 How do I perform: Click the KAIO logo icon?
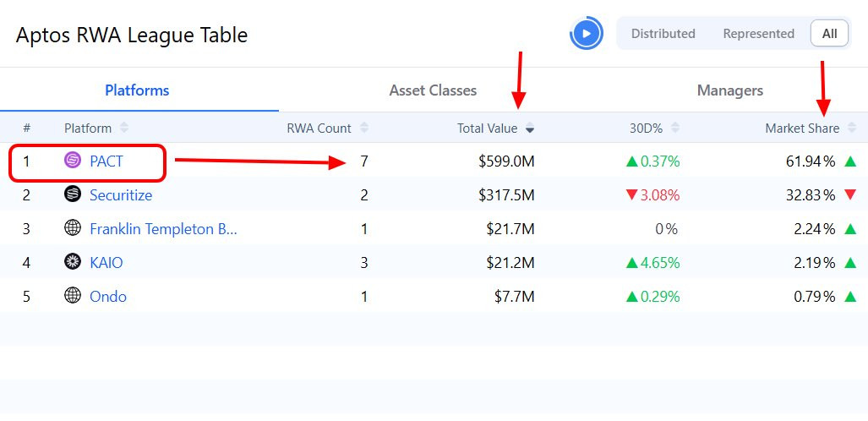(x=73, y=261)
